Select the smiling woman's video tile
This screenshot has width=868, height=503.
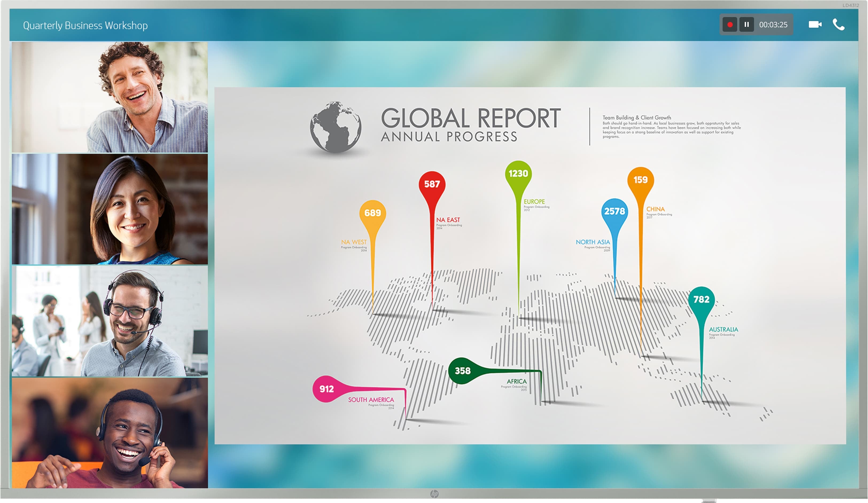coord(110,209)
